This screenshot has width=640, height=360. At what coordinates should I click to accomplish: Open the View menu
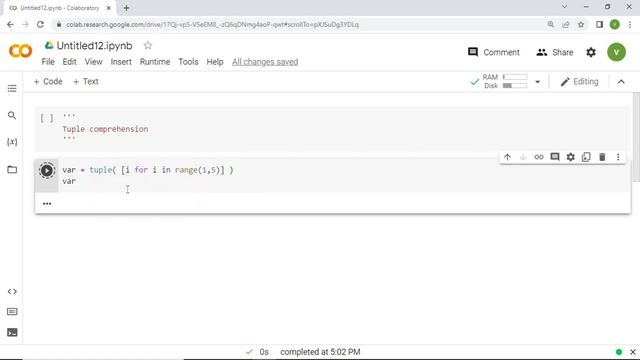tap(93, 62)
